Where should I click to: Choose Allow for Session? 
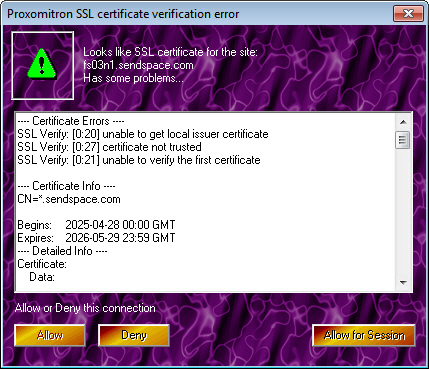coord(364,335)
